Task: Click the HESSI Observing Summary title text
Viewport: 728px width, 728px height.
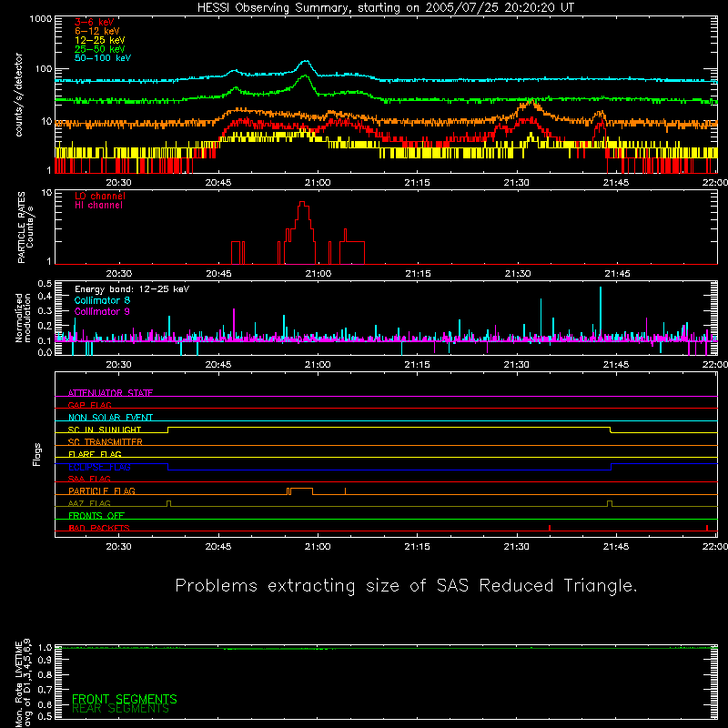Action: tap(386, 8)
